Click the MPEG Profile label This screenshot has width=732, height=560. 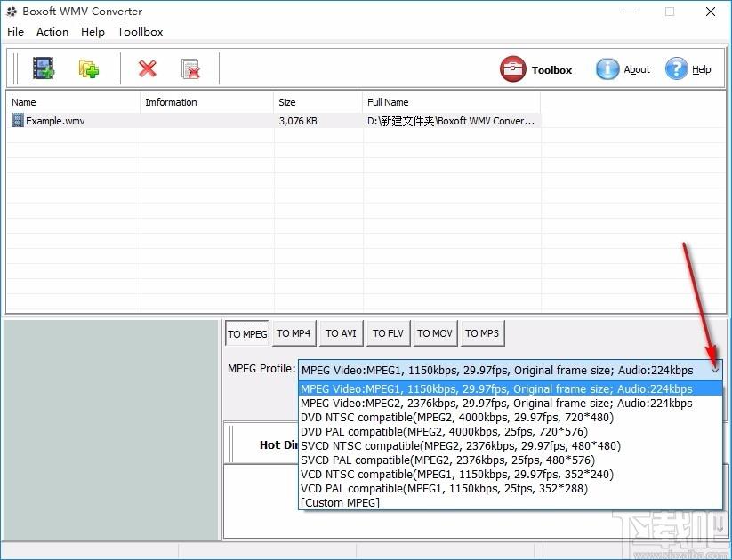coord(261,369)
